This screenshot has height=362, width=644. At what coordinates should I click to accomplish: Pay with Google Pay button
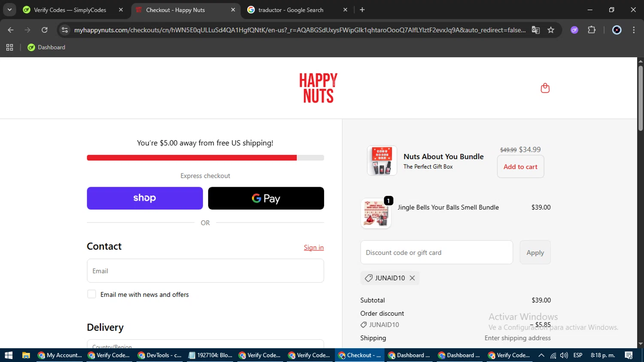[x=266, y=198]
